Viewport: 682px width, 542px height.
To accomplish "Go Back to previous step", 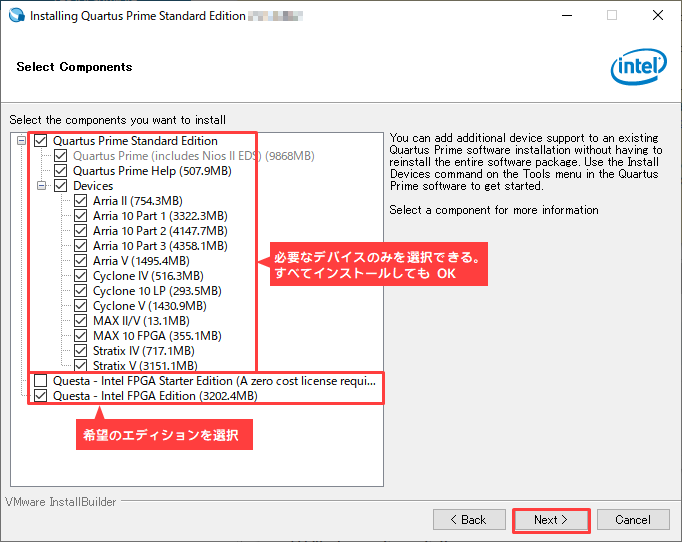I will pos(469,520).
